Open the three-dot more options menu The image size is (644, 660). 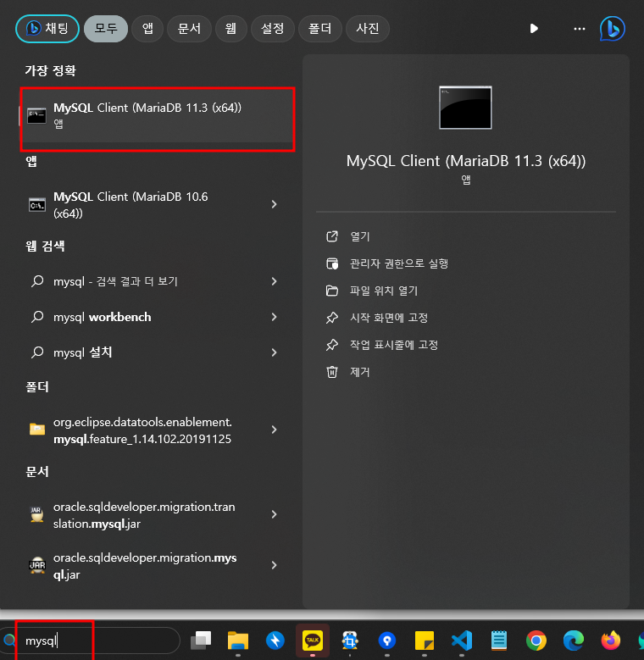580,29
